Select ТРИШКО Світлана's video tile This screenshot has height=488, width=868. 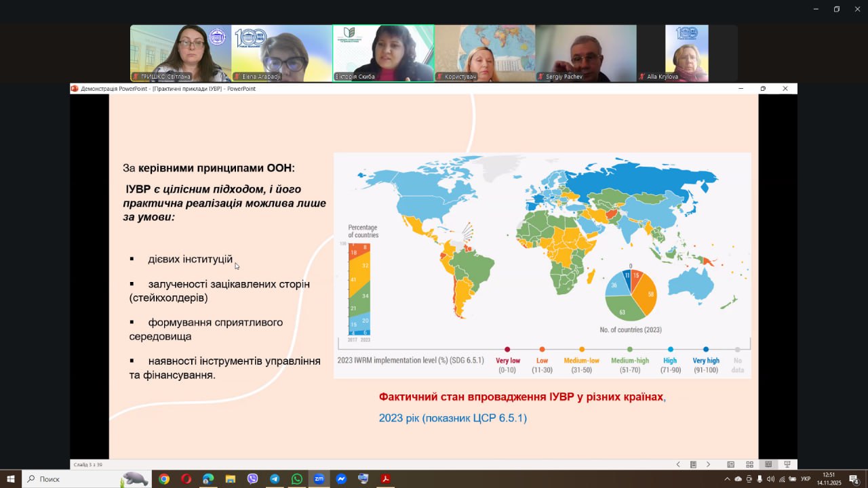(x=180, y=54)
